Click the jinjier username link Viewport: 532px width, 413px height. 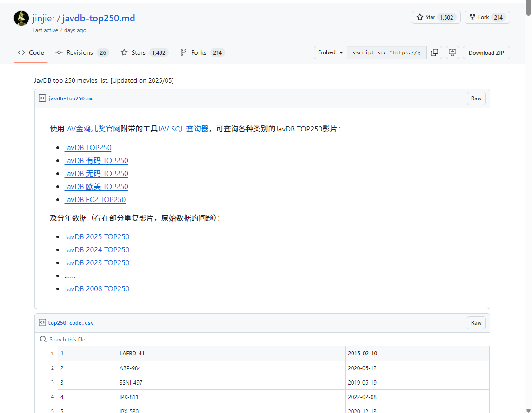[43, 18]
